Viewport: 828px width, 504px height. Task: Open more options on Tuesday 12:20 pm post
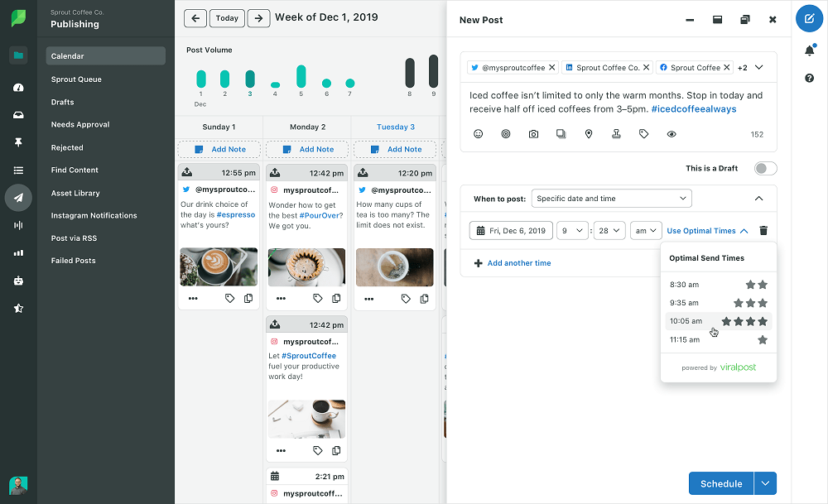368,299
